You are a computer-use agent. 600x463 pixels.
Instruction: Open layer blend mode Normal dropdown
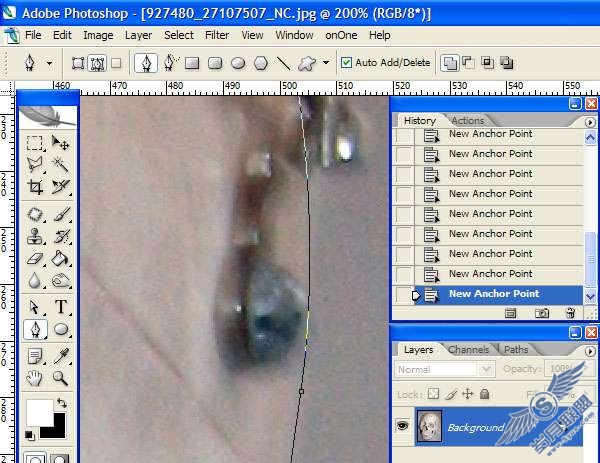pyautogui.click(x=445, y=369)
